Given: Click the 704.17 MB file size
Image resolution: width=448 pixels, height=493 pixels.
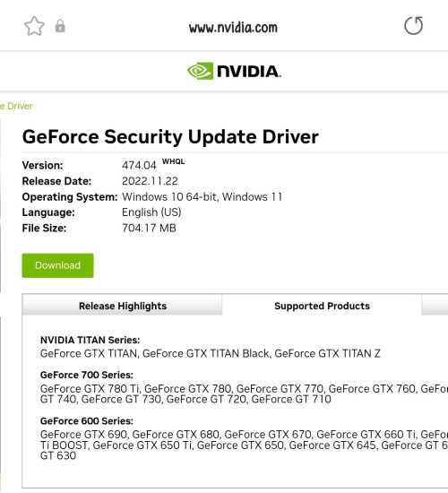Looking at the screenshot, I should tap(149, 228).
